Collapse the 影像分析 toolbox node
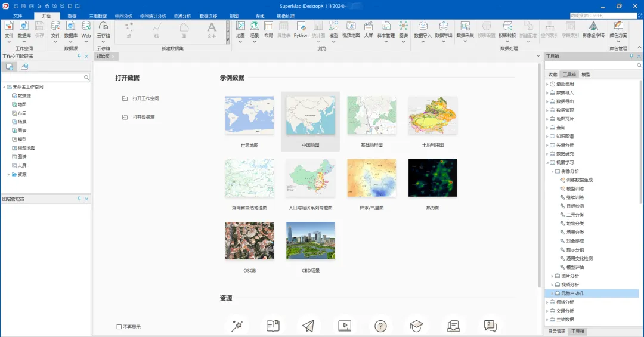The height and width of the screenshot is (337, 644). click(552, 171)
